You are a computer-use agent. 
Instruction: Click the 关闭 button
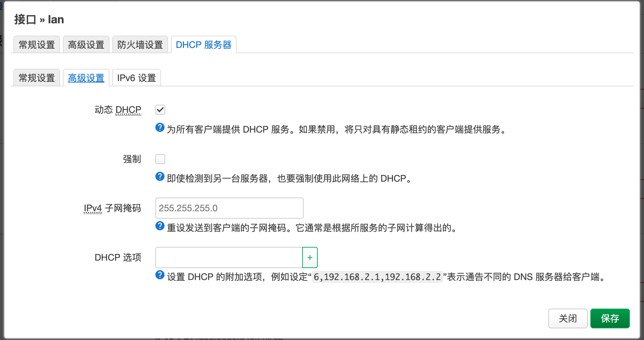coord(568,318)
